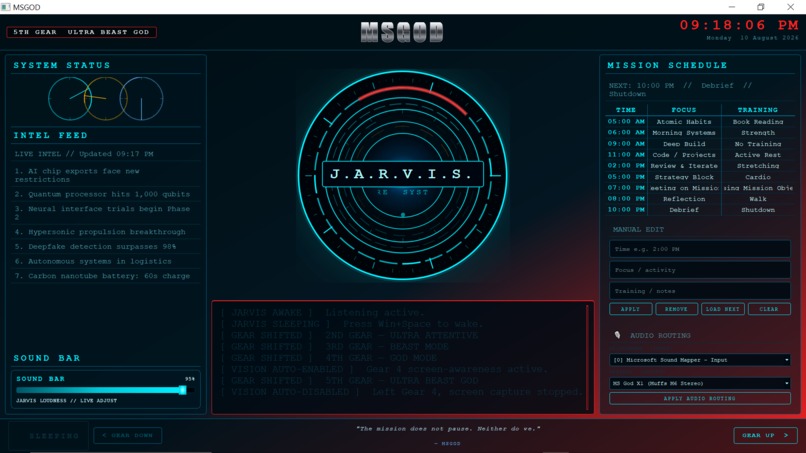Viewport: 806px width, 453px height.
Task: Click the VISION AUTO-DISABLED log line
Action: (x=402, y=392)
